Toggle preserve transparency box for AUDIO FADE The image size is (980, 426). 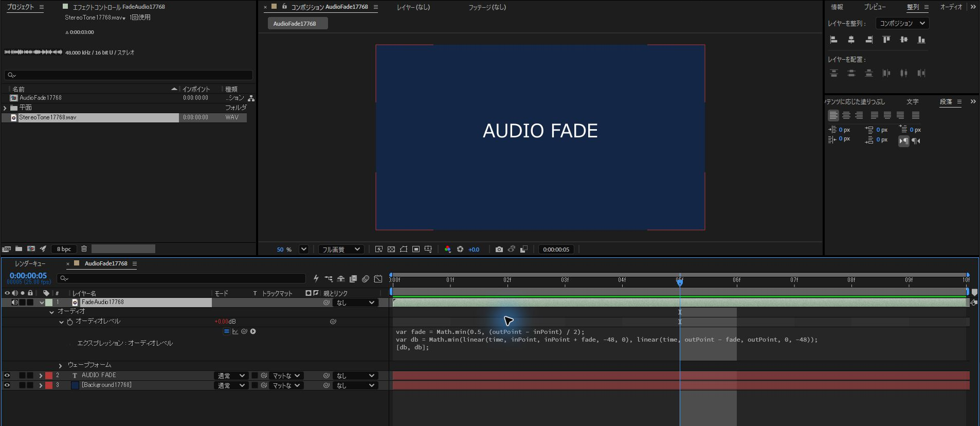click(255, 376)
